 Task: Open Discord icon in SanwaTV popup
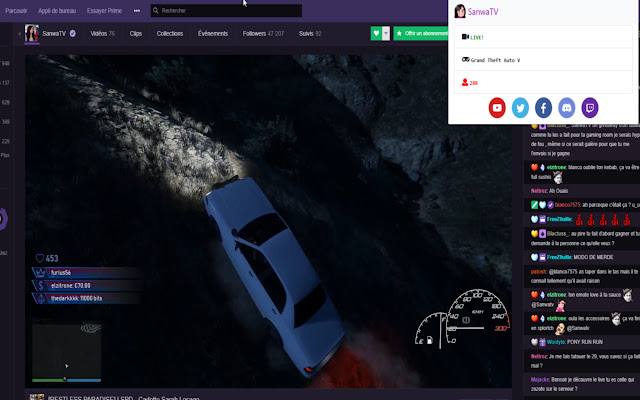click(567, 108)
